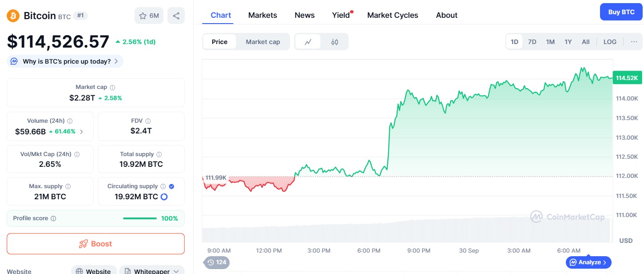Screen dimensions: 644x274
Task: Select the 1D time range
Action: coord(514,42)
